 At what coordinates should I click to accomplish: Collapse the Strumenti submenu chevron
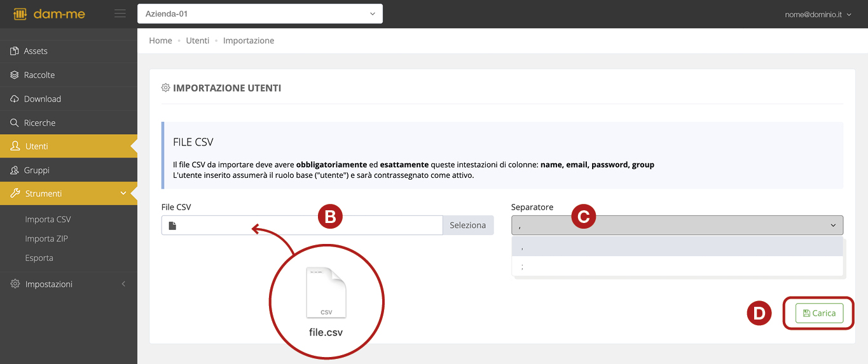(123, 194)
